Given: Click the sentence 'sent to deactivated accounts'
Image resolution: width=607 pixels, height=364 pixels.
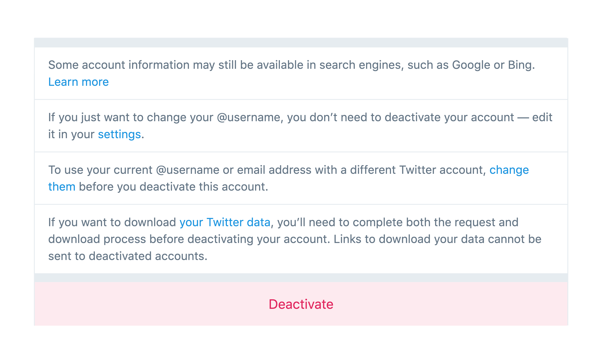Looking at the screenshot, I should [128, 256].
